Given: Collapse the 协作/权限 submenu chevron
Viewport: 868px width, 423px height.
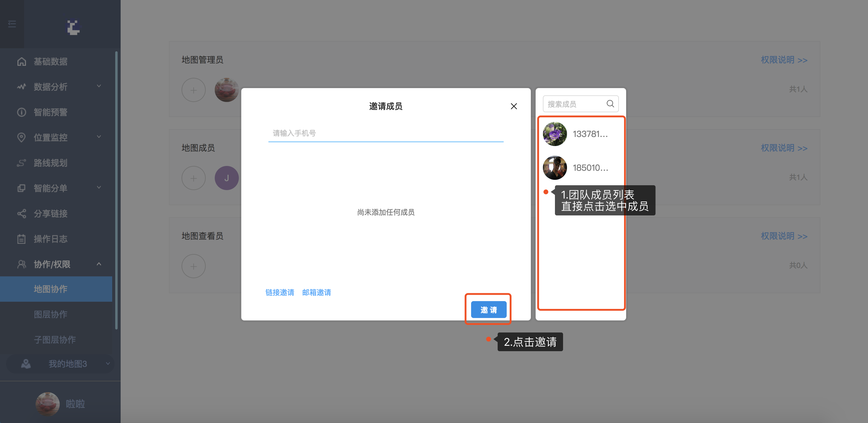Looking at the screenshot, I should [x=99, y=264].
